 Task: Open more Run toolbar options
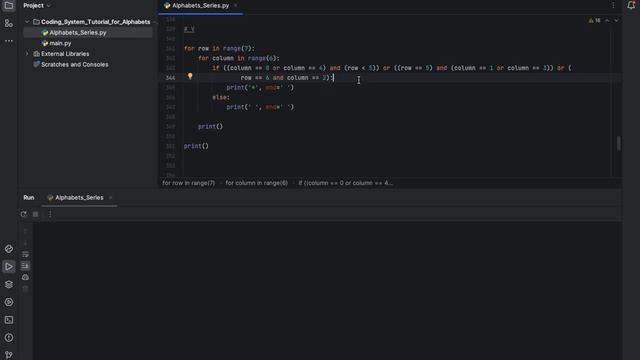click(x=50, y=214)
